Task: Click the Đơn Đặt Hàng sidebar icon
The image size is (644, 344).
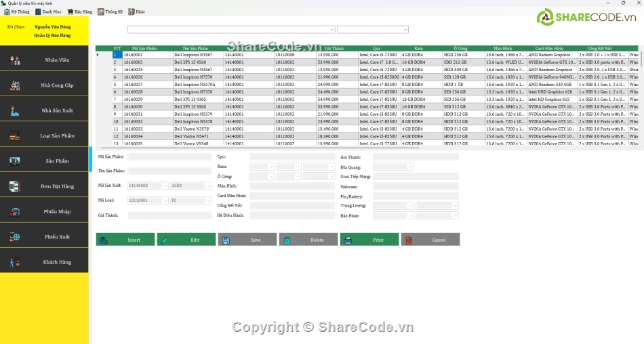Action: point(15,186)
